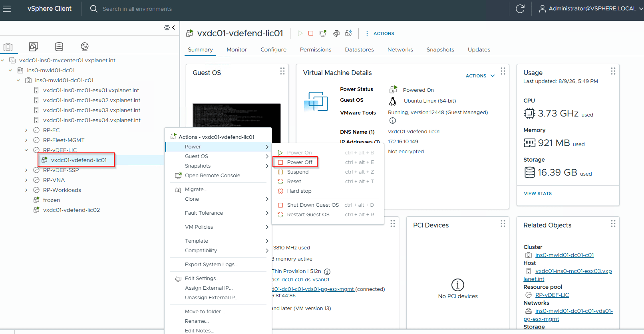Switch to the Updates tab
Viewport: 644px width, 334px height.
click(x=479, y=49)
